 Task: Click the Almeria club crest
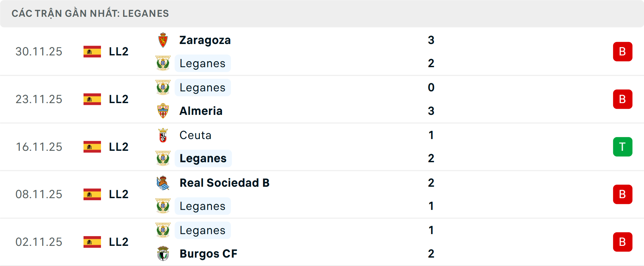(163, 111)
